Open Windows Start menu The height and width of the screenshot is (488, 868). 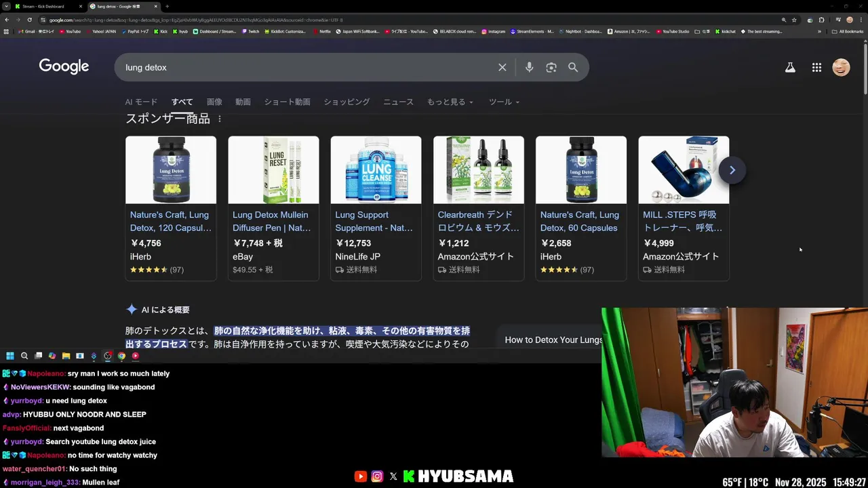tap(10, 356)
